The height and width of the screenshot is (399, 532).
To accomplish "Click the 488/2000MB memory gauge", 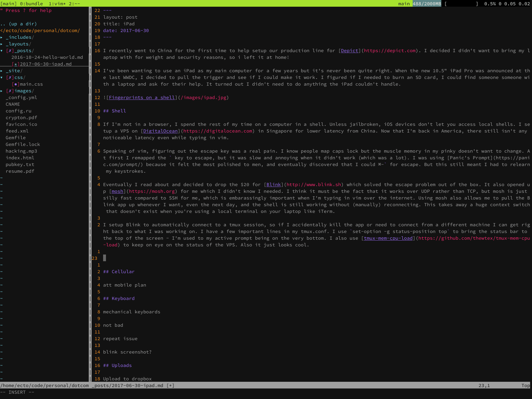I will pos(427,4).
